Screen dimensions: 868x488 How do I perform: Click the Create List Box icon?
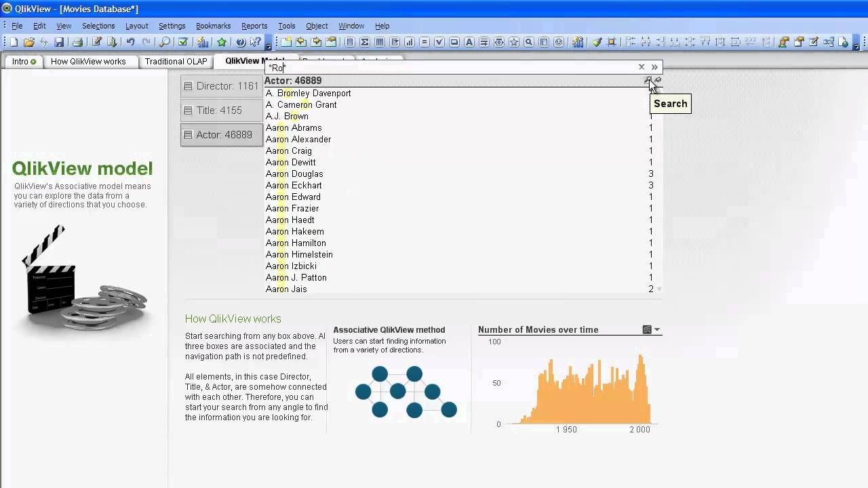[x=350, y=42]
